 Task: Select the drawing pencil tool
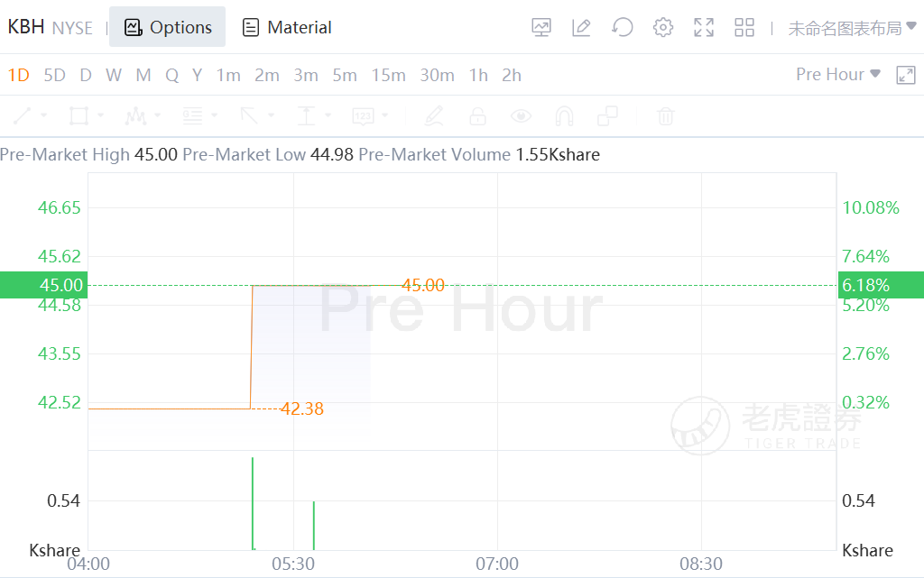(x=434, y=116)
